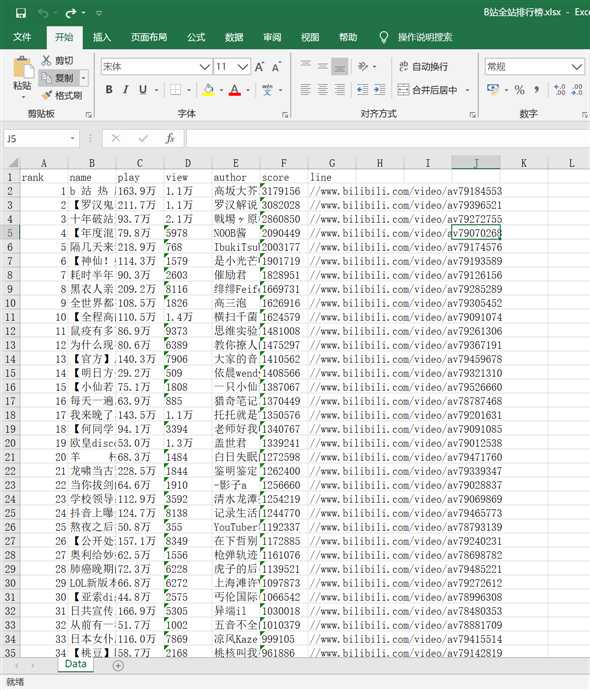
Task: Select column G header
Action: pos(332,163)
